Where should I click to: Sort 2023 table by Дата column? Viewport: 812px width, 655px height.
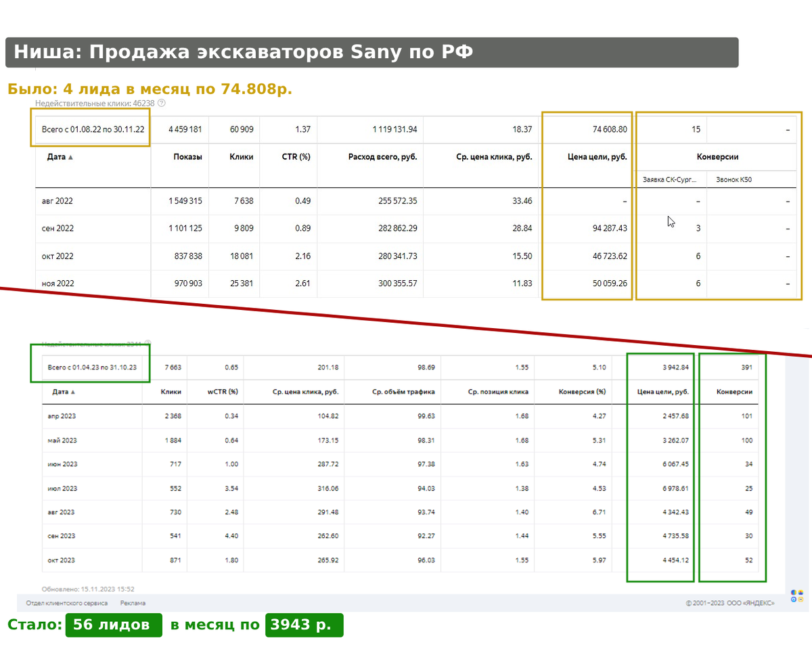(64, 392)
